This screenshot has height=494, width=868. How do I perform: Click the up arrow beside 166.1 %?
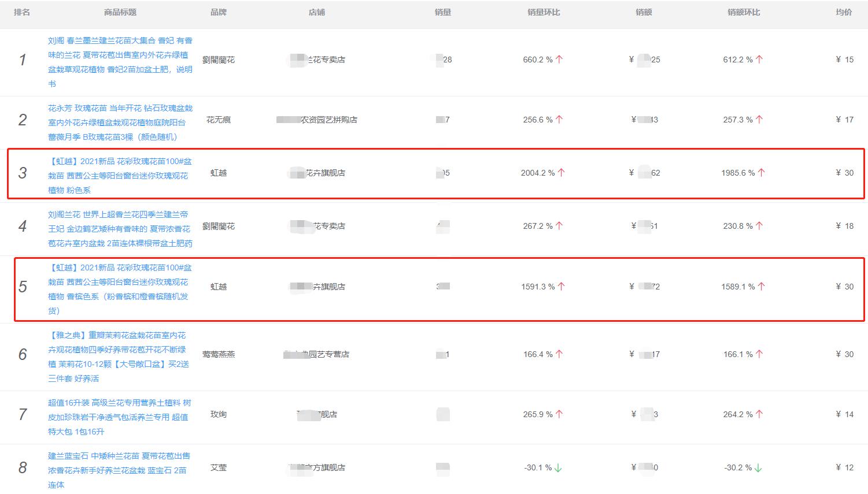point(759,354)
